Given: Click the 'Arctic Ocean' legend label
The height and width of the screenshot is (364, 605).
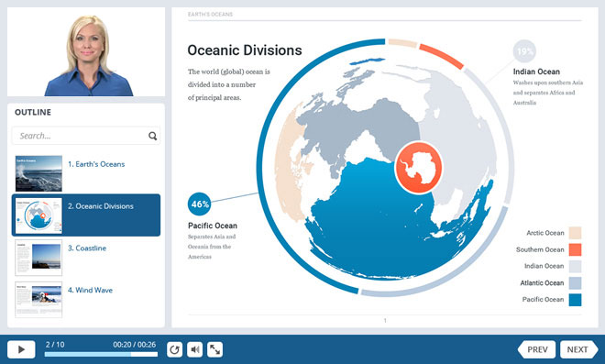Looking at the screenshot, I should click(x=545, y=233).
